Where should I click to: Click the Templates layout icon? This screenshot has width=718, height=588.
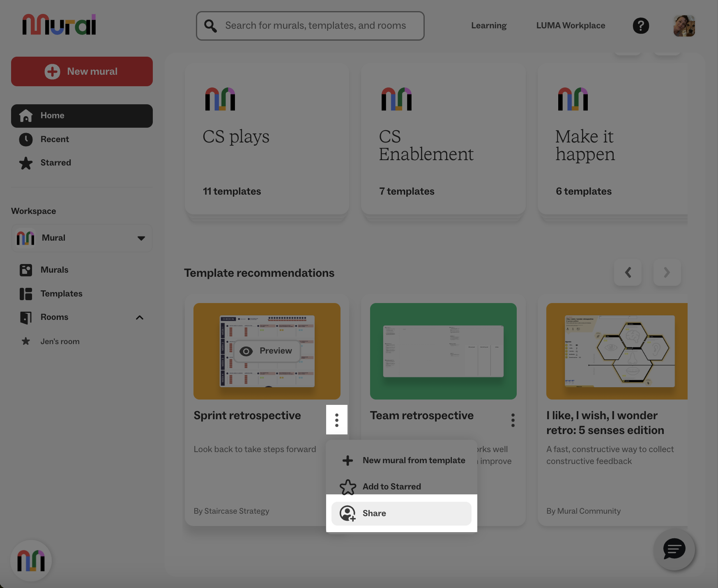[26, 294]
